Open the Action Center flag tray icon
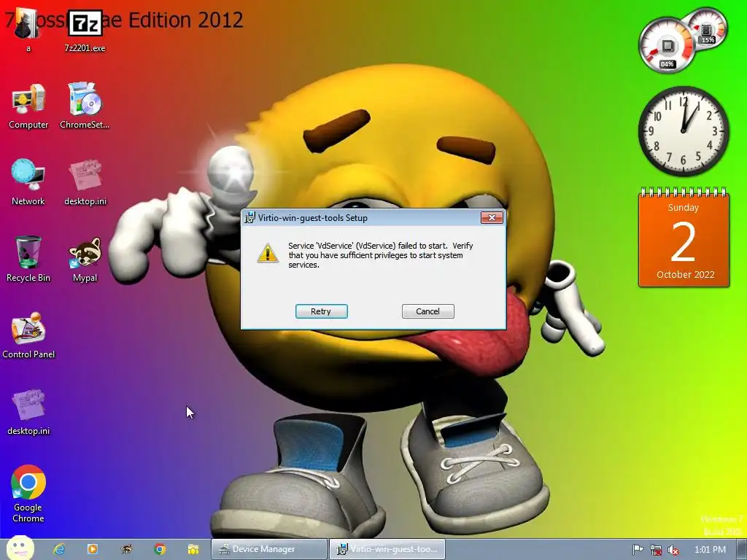This screenshot has width=747, height=560. click(x=638, y=550)
